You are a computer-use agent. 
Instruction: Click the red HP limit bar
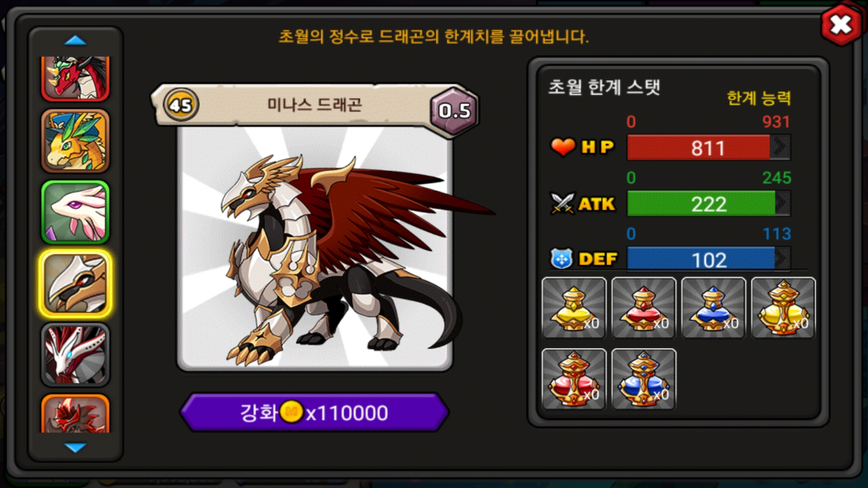708,147
